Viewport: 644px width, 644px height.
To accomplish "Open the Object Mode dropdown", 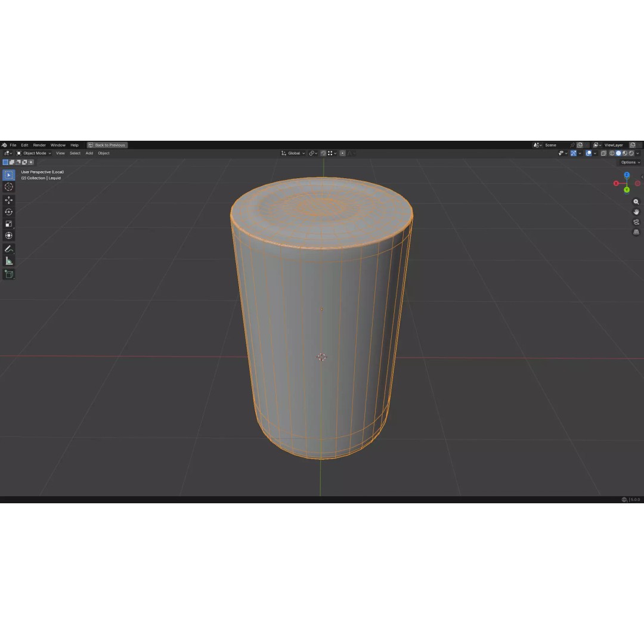I will [33, 153].
